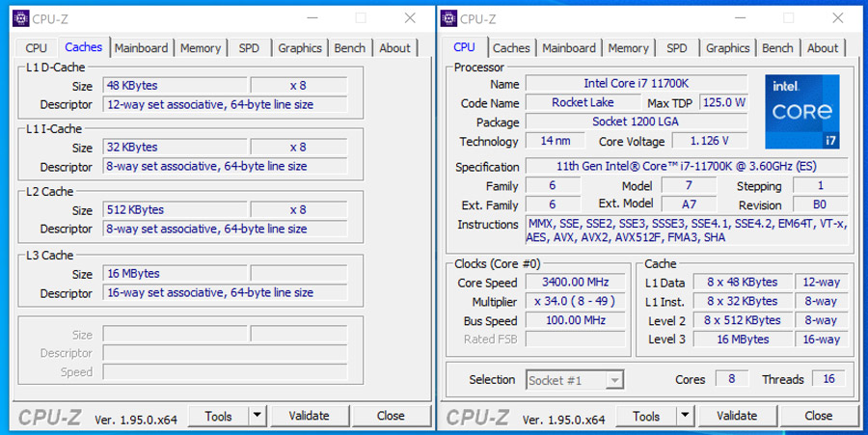This screenshot has height=435, width=868.
Task: Click the Specification field '11th Gen Intel Core i7-11700K'
Action: (687, 166)
